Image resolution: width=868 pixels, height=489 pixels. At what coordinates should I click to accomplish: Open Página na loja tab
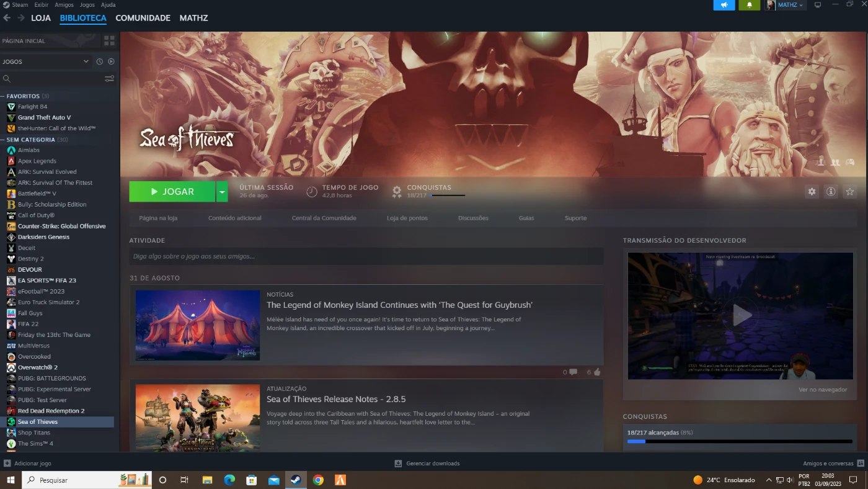coord(158,218)
